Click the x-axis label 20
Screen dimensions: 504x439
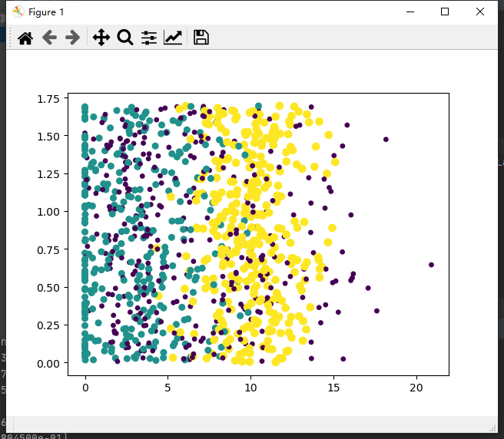[416, 388]
